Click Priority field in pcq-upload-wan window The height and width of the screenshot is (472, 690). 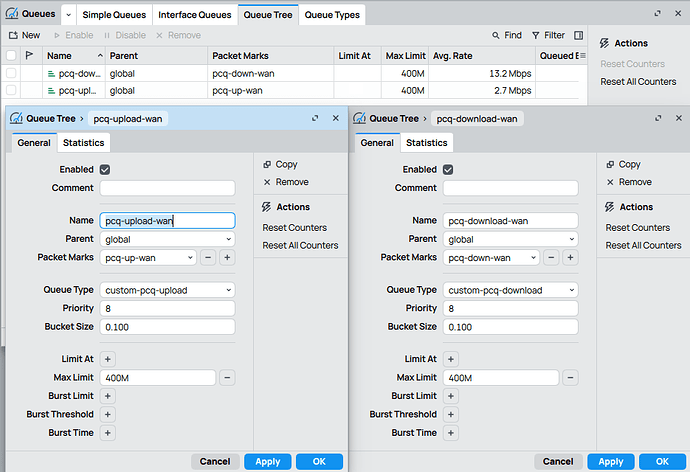pos(167,309)
